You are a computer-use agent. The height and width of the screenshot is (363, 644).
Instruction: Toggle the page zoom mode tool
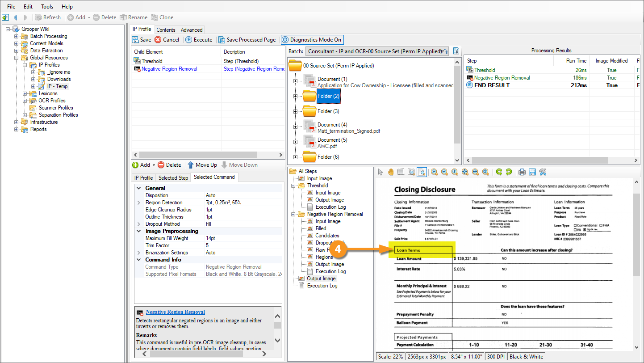422,172
